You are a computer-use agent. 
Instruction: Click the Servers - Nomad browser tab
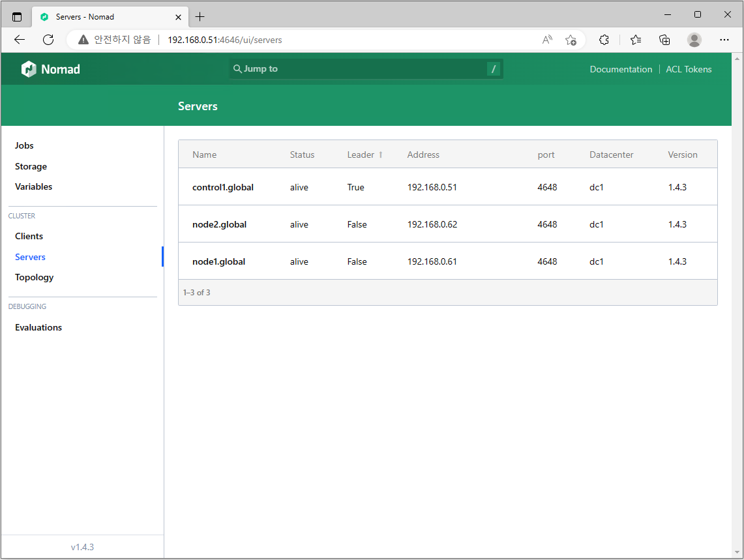click(110, 17)
